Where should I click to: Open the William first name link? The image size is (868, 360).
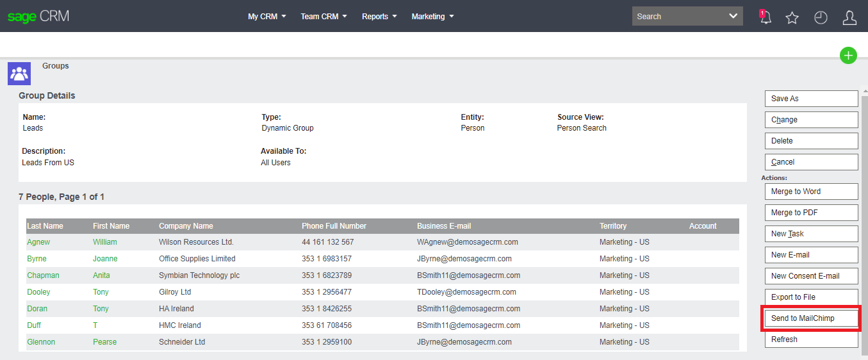[105, 242]
